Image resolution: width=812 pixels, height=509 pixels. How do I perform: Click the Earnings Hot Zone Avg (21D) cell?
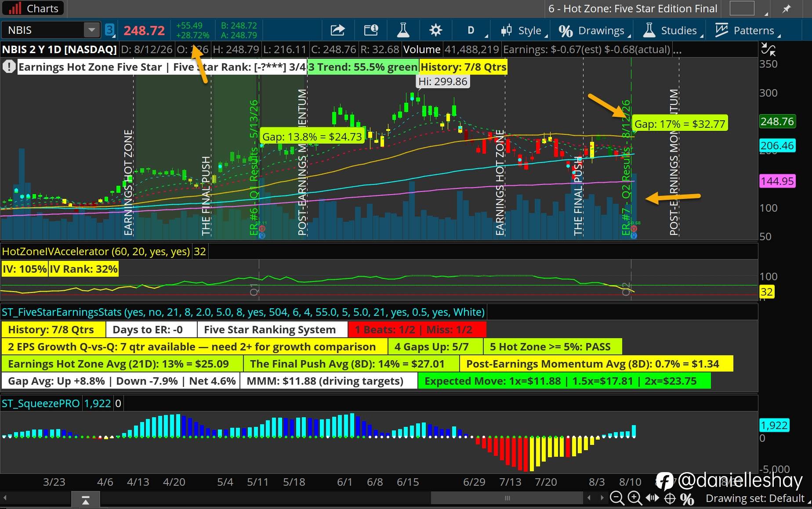tap(122, 364)
